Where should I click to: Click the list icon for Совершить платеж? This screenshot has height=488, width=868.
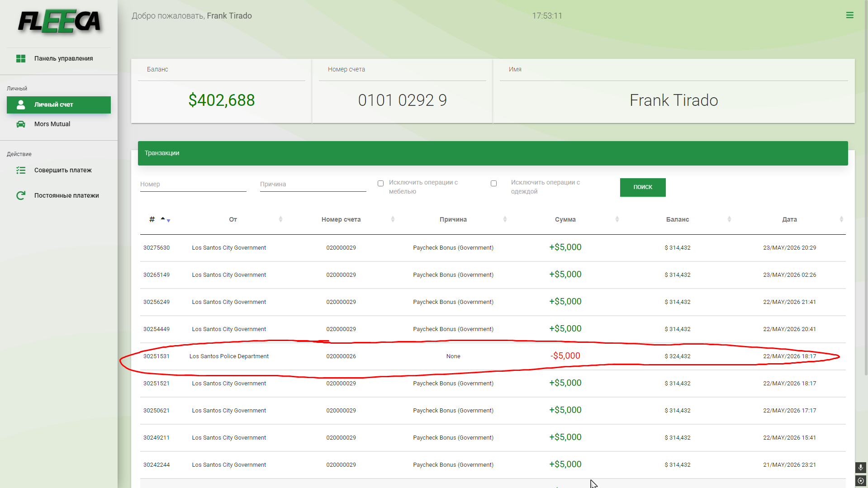click(21, 170)
